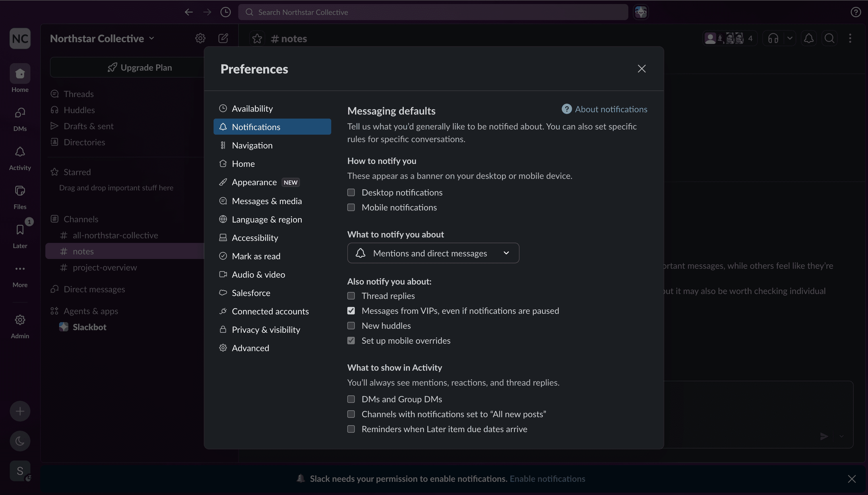
Task: Open huddle options chevron
Action: (790, 38)
